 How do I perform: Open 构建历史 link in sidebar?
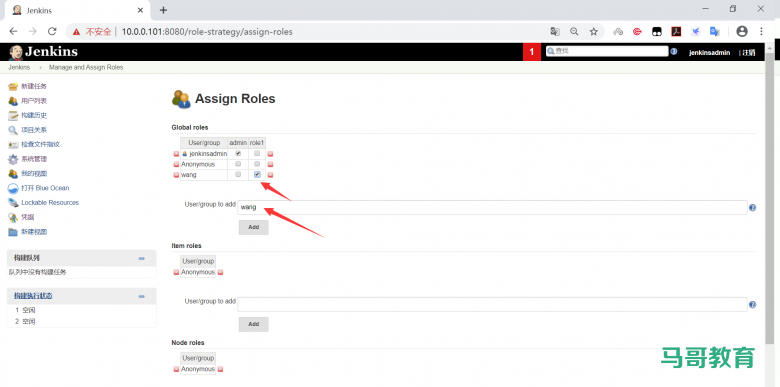point(34,115)
